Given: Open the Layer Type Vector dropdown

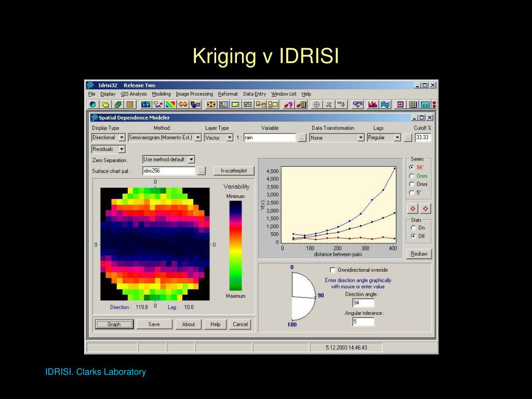Looking at the screenshot, I should point(230,138).
